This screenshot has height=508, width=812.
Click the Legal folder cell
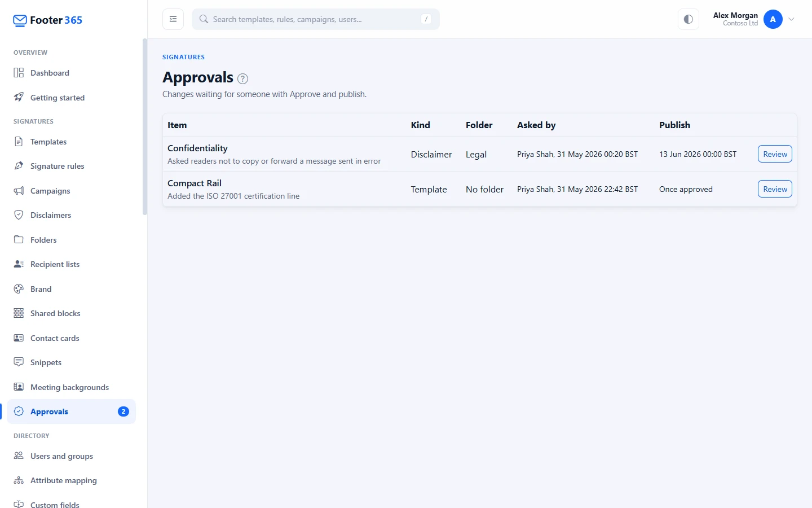pos(476,155)
